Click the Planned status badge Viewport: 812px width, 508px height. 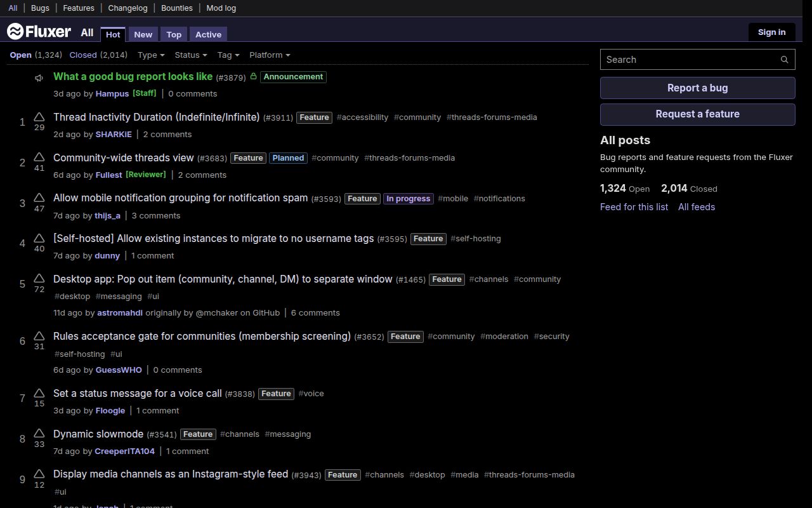pyautogui.click(x=289, y=158)
